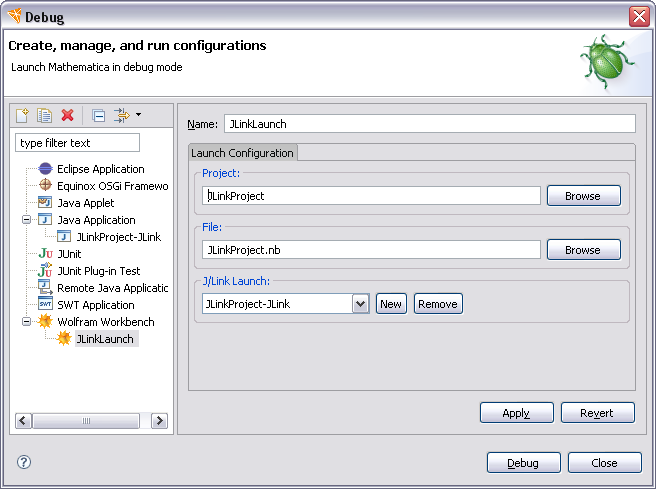
Task: Click Browse next to the File field
Action: click(584, 249)
